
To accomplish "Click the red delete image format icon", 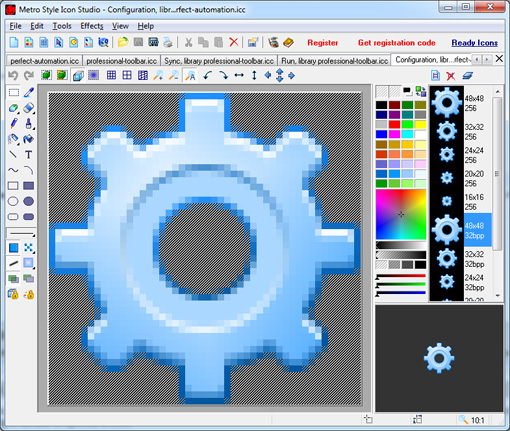I will coord(451,76).
